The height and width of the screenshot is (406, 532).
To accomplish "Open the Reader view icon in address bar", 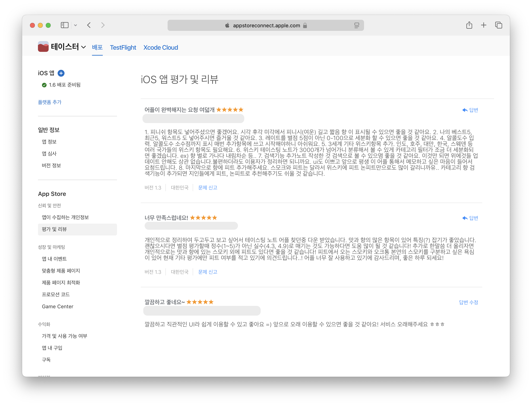I will coord(357,25).
